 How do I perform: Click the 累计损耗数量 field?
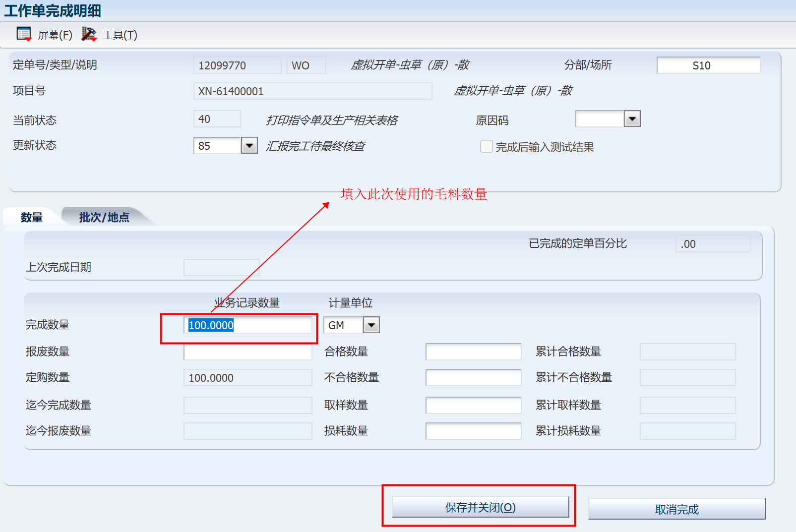pyautogui.click(x=687, y=431)
